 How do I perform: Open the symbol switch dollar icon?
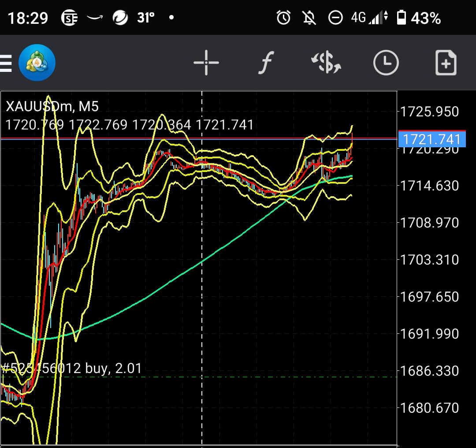[326, 63]
